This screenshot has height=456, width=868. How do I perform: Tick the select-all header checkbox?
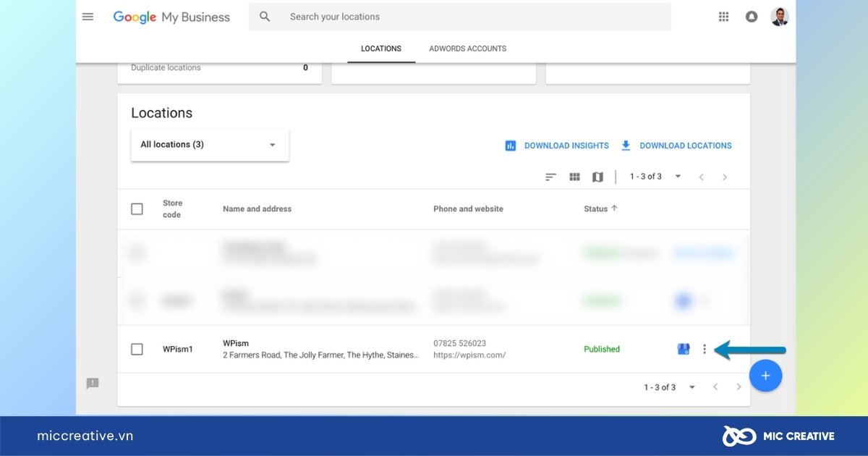(137, 209)
